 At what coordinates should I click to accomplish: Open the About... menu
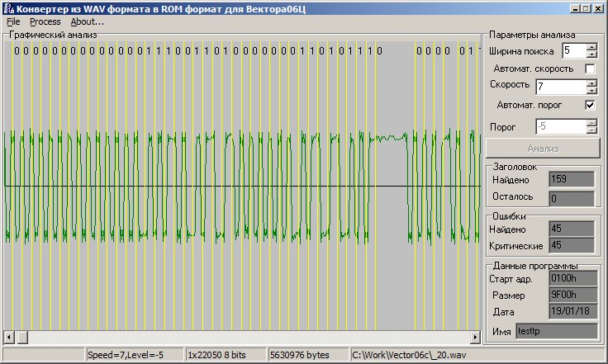click(x=87, y=21)
